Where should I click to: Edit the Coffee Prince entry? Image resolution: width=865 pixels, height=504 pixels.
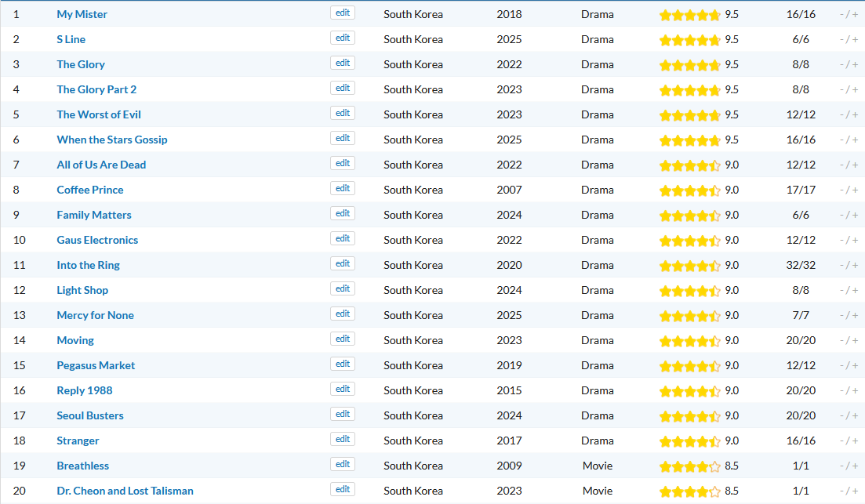pos(343,188)
